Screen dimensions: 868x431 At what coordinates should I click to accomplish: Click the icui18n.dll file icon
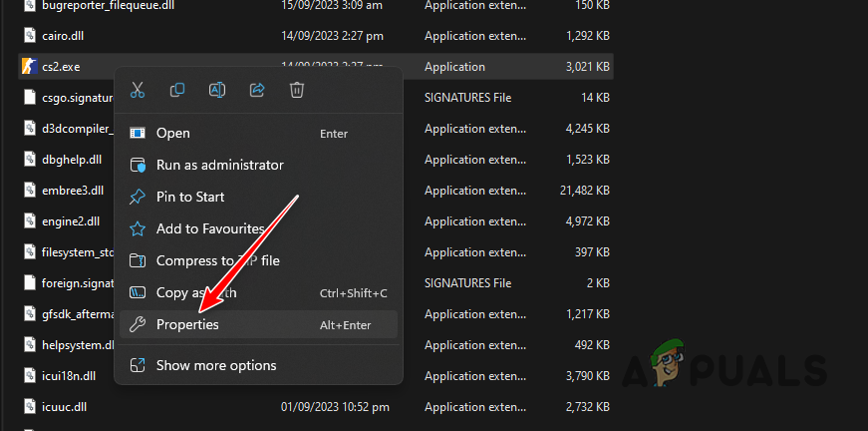pos(29,375)
